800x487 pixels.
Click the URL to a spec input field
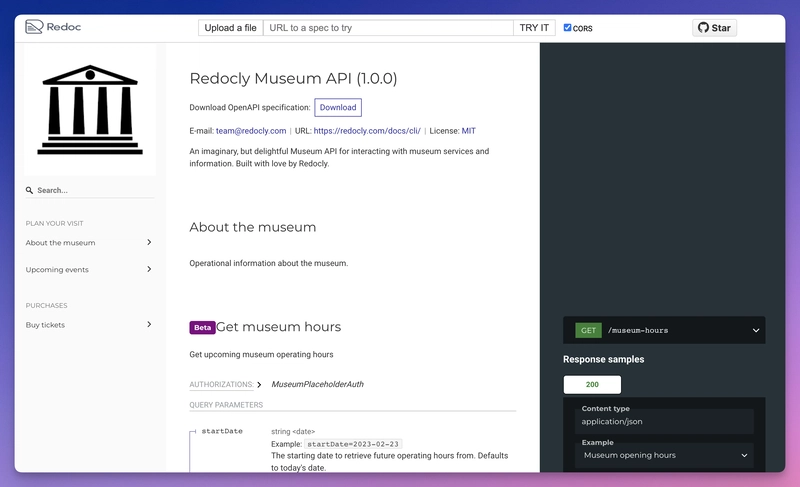coord(388,28)
